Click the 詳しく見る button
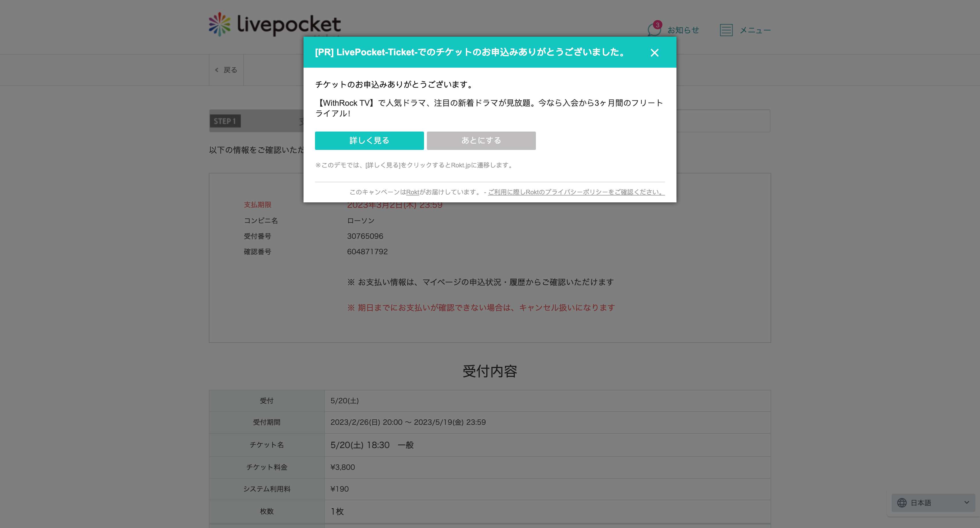This screenshot has width=980, height=528. (x=370, y=141)
